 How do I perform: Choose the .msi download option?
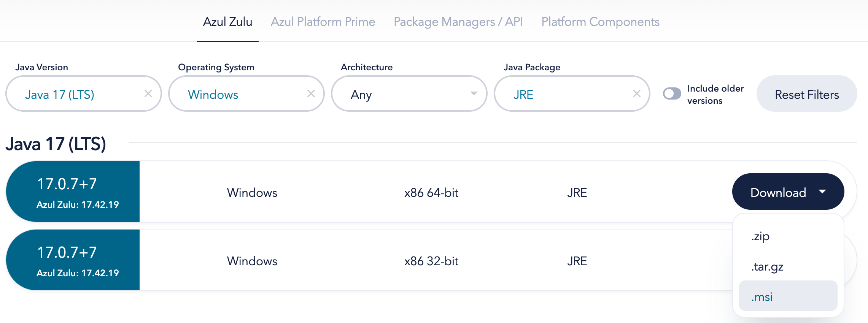[788, 296]
